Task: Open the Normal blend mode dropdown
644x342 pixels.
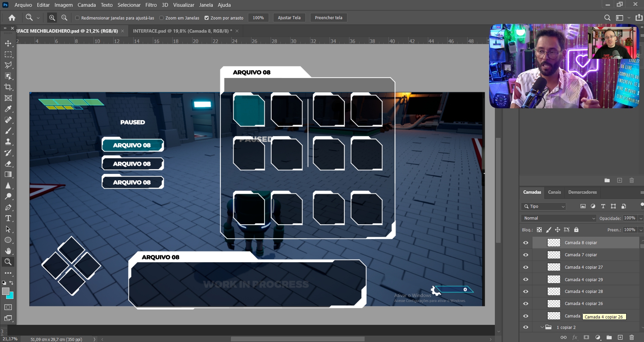Action: tap(558, 218)
